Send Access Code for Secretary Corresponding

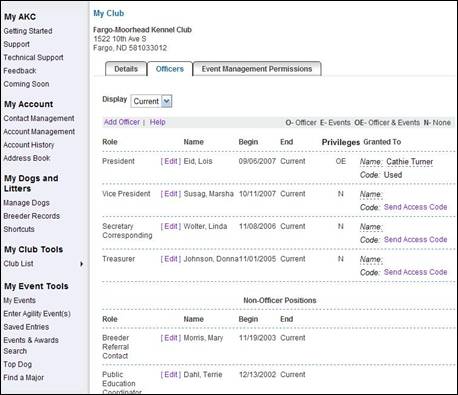tap(415, 240)
